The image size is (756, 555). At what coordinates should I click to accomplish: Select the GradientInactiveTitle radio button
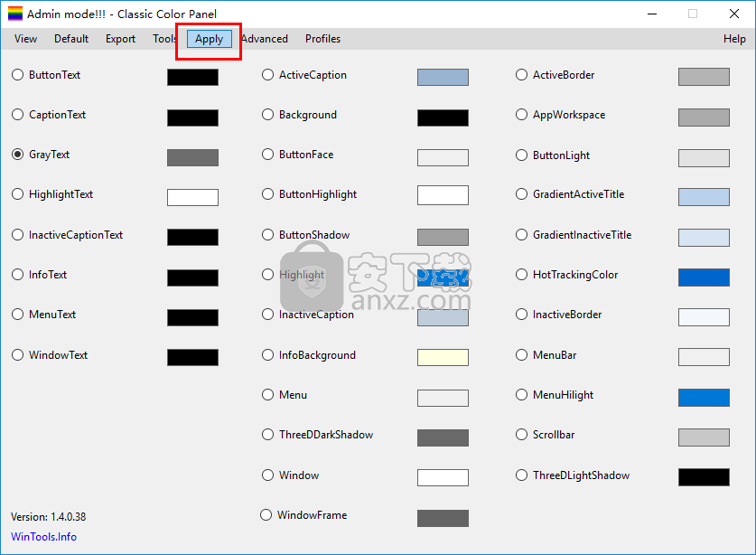[x=522, y=234]
